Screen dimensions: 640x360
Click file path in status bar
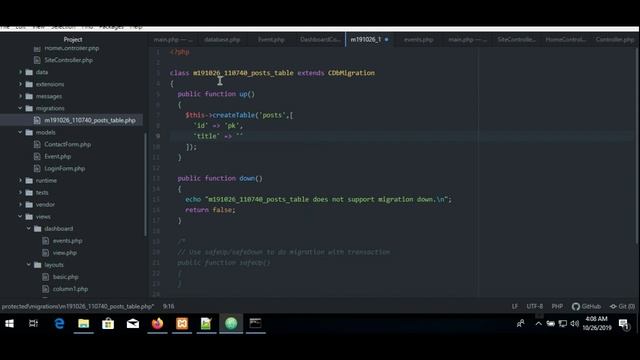click(x=78, y=306)
